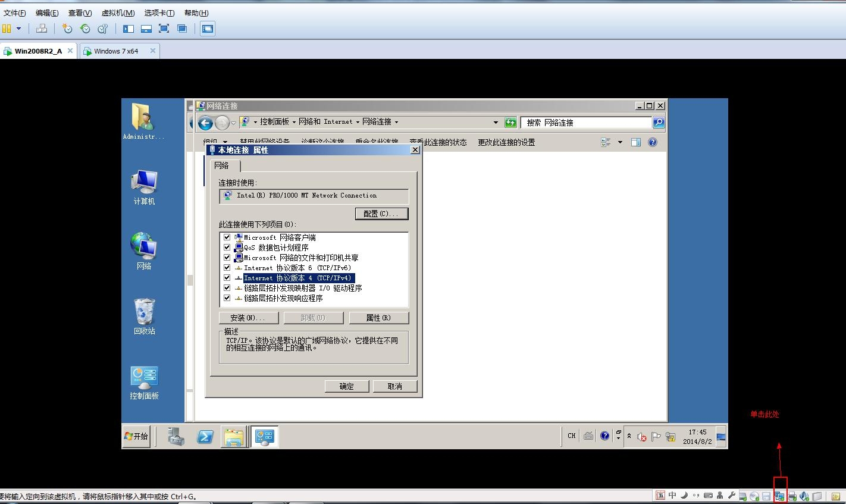Screen dimensions: 846x504
Task: Toggle the TCP/IPv6 checkbox
Action: (x=227, y=268)
